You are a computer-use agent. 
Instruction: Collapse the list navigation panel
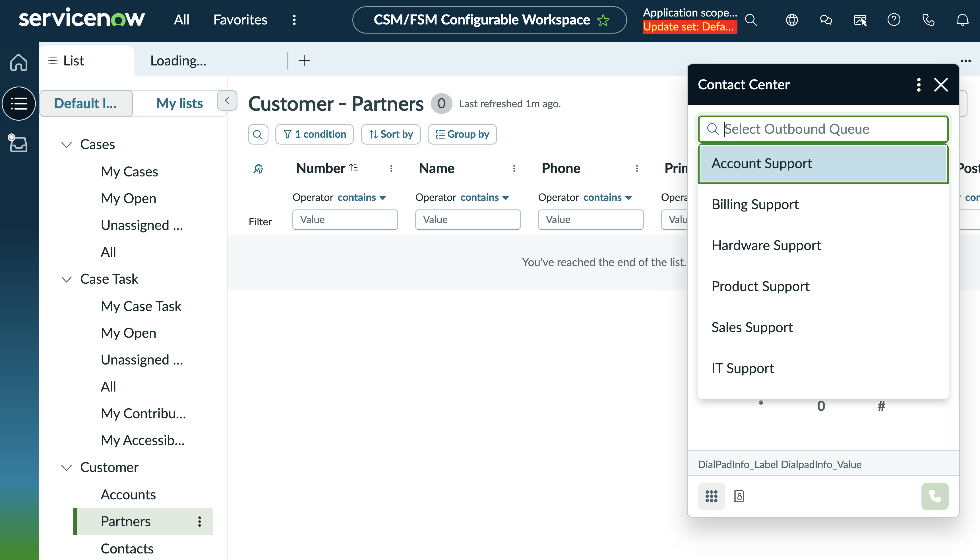pos(227,100)
